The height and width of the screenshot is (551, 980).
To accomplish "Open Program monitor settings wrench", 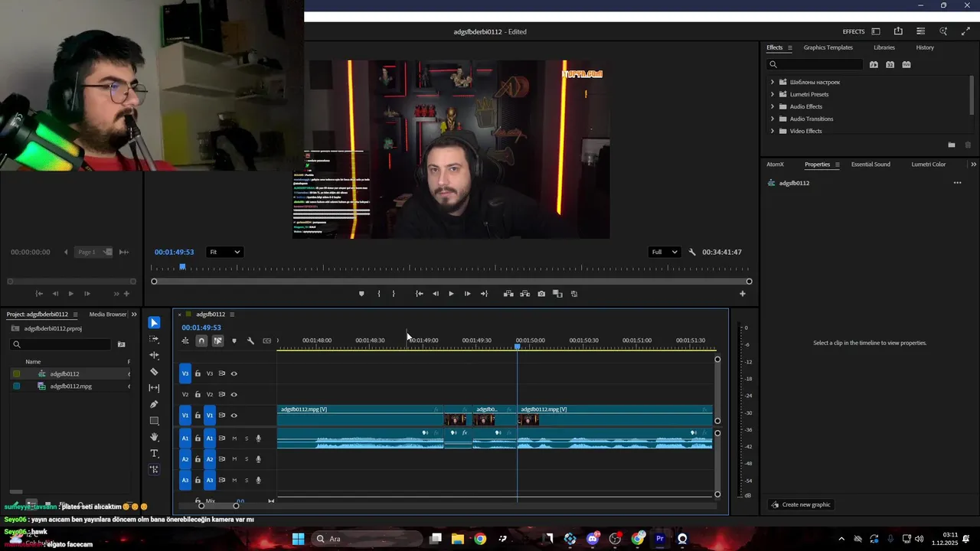I will pyautogui.click(x=692, y=252).
